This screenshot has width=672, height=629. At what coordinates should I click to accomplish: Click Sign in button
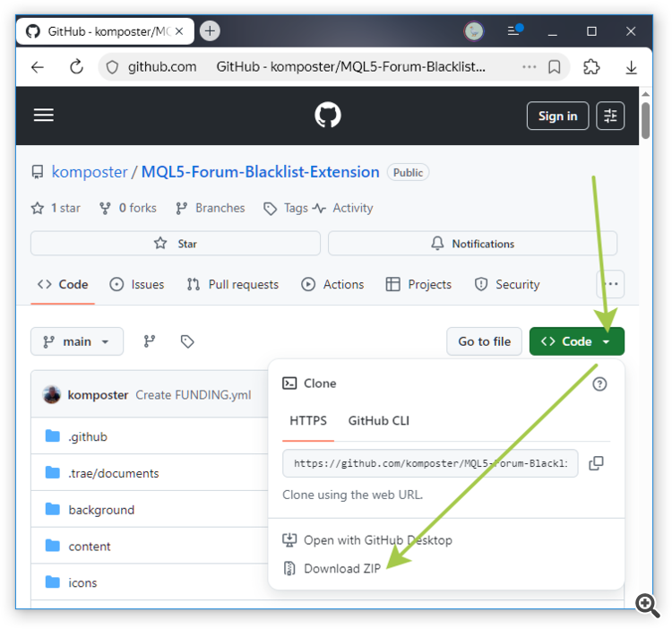pyautogui.click(x=557, y=116)
